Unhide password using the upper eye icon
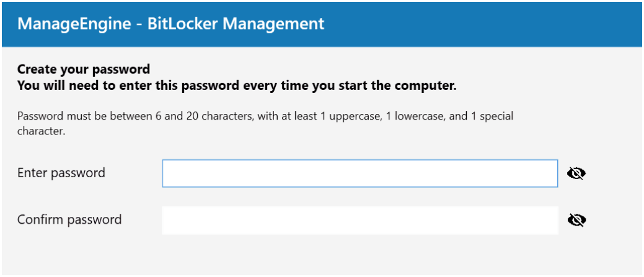 (576, 174)
